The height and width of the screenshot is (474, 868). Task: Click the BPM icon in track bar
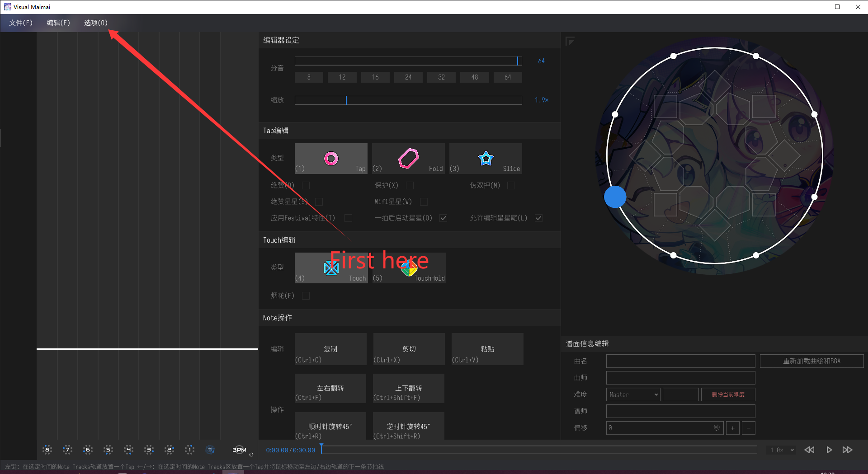pos(239,450)
